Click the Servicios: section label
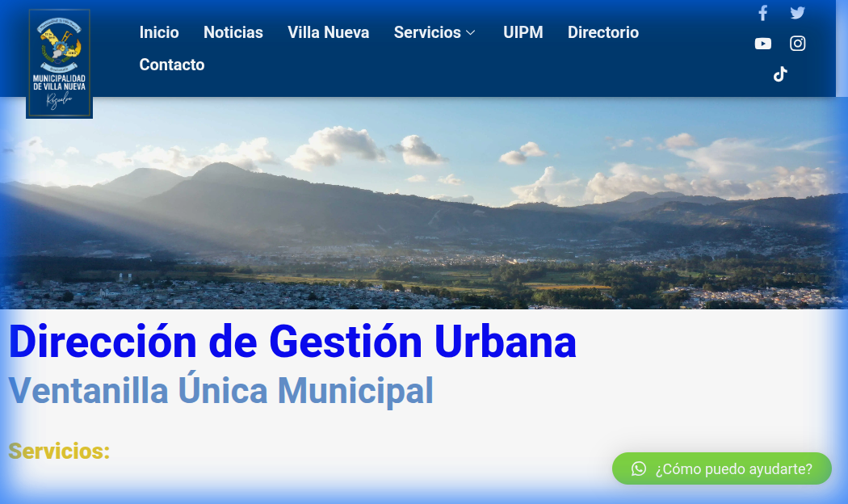The width and height of the screenshot is (848, 504). pyautogui.click(x=59, y=451)
